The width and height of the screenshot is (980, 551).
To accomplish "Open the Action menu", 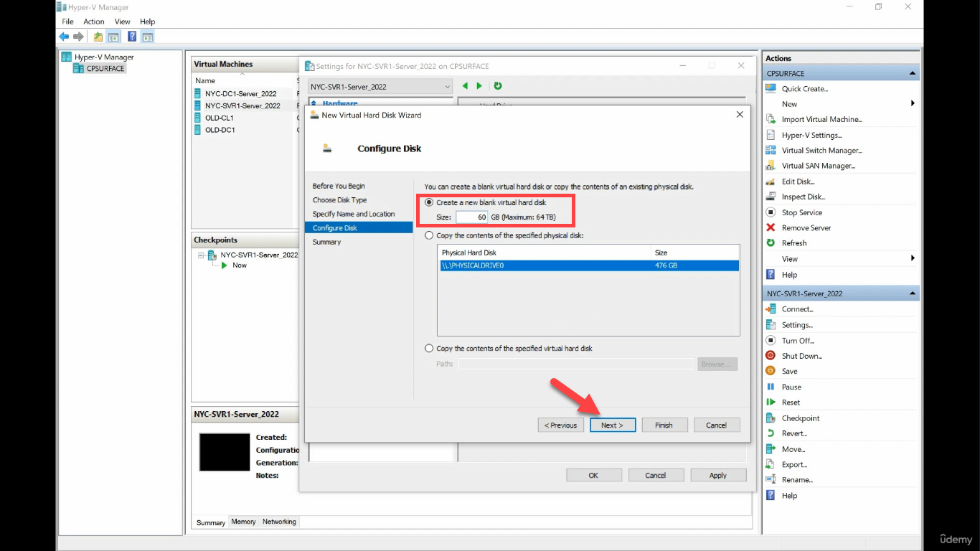I will (x=94, y=22).
